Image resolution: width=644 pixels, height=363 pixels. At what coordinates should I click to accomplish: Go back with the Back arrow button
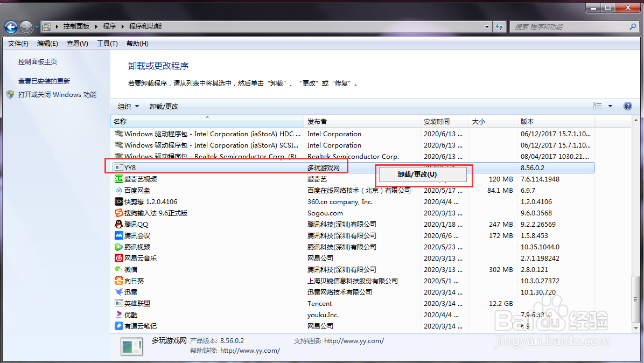pyautogui.click(x=11, y=27)
